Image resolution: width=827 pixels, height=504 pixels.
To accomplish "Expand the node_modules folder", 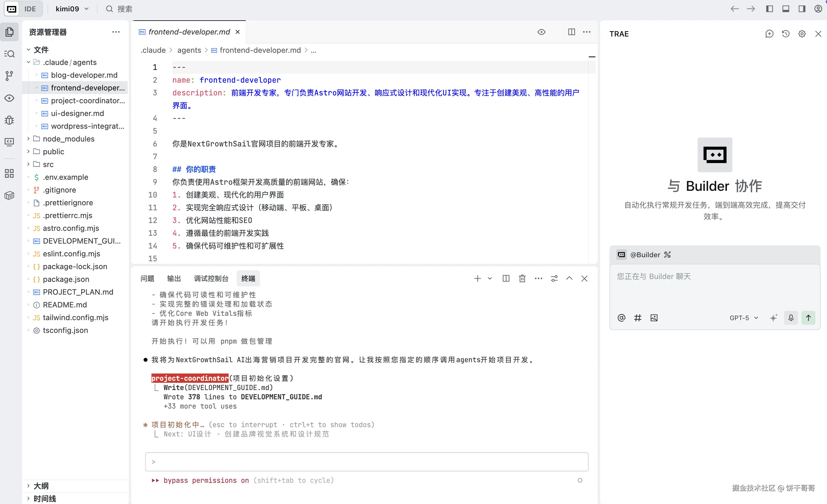I will [68, 139].
